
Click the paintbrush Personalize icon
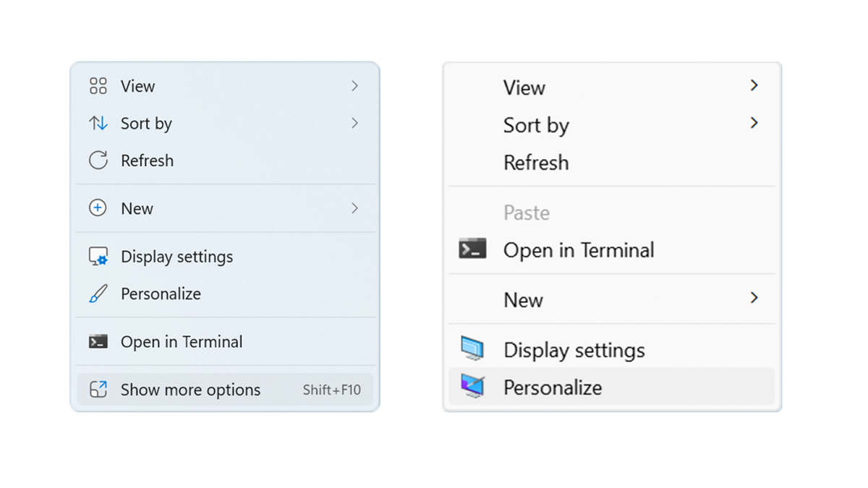[x=98, y=294]
